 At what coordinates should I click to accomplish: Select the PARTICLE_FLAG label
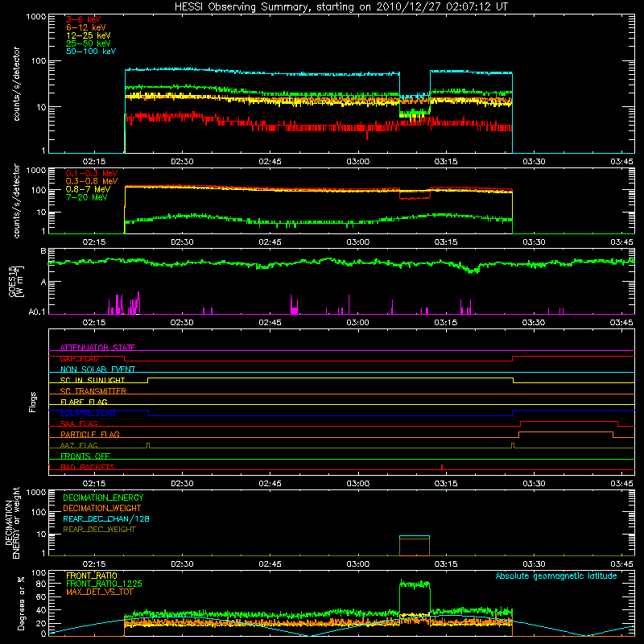(90, 434)
